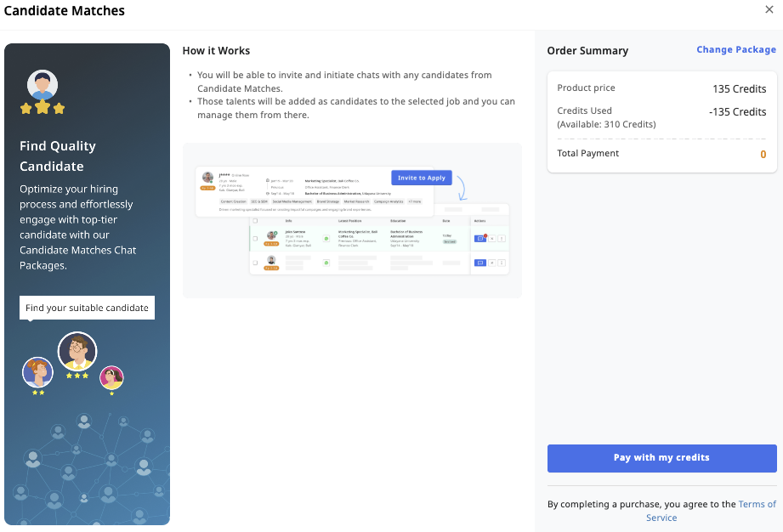Click the How it Works heading
The width and height of the screenshot is (783, 532).
[x=216, y=50]
